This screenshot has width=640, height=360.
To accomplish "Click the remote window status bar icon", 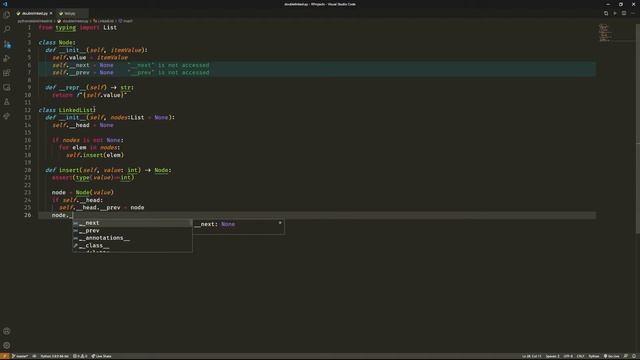I will coord(4,356).
